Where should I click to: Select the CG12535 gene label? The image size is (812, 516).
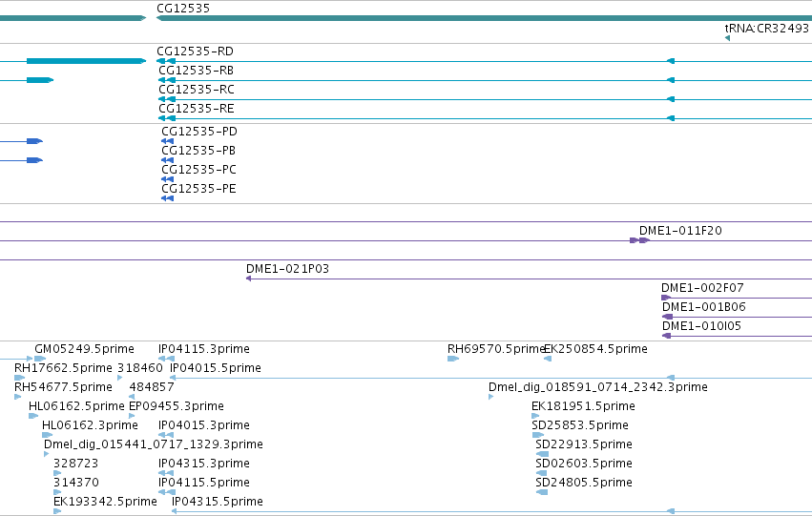[183, 9]
